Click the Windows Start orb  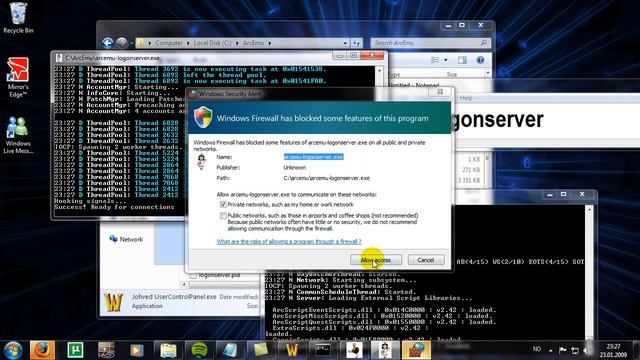(x=13, y=350)
